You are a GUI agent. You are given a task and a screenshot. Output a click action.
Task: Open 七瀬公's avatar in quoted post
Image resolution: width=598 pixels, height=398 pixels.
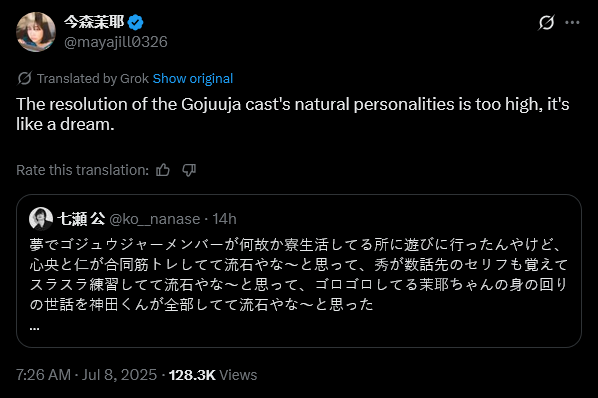tap(41, 219)
